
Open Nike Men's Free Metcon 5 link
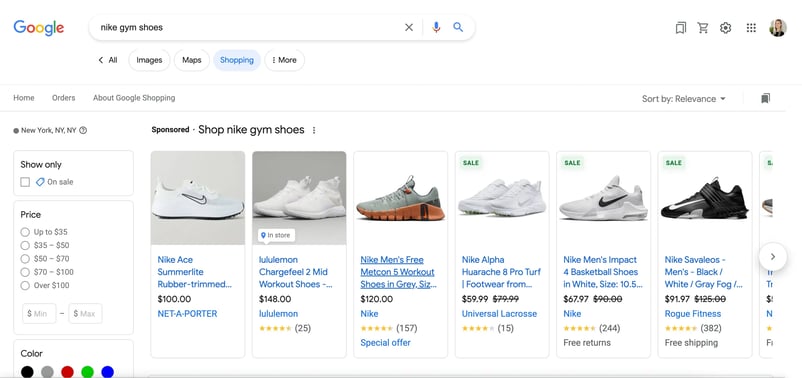[397, 272]
